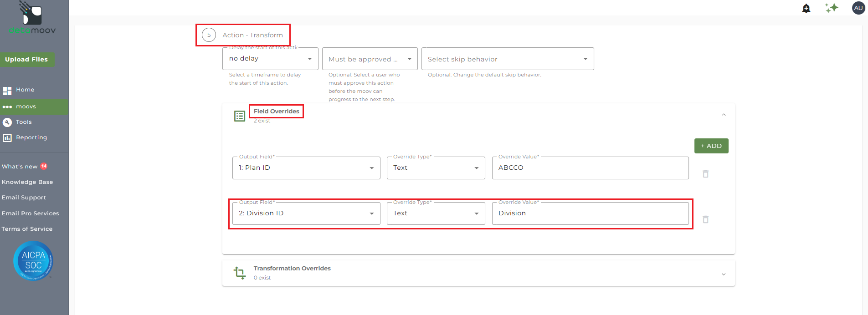The height and width of the screenshot is (315, 868).
Task: Open the '1: Plan ID' output field dropdown
Action: pyautogui.click(x=306, y=168)
